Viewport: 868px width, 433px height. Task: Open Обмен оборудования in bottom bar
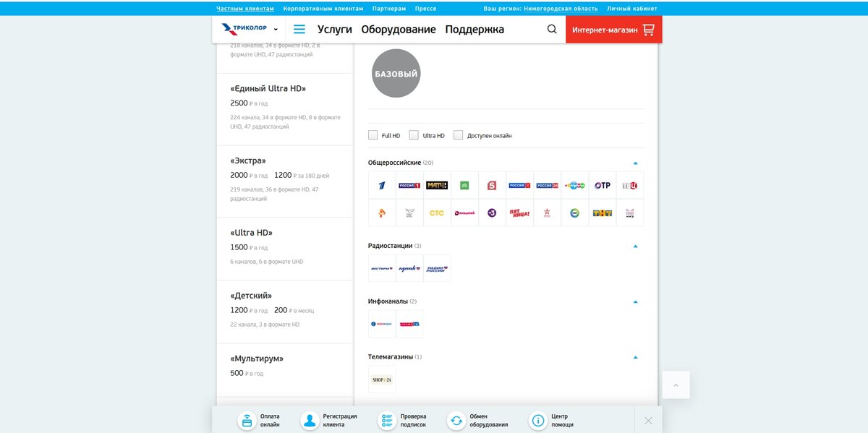click(478, 421)
